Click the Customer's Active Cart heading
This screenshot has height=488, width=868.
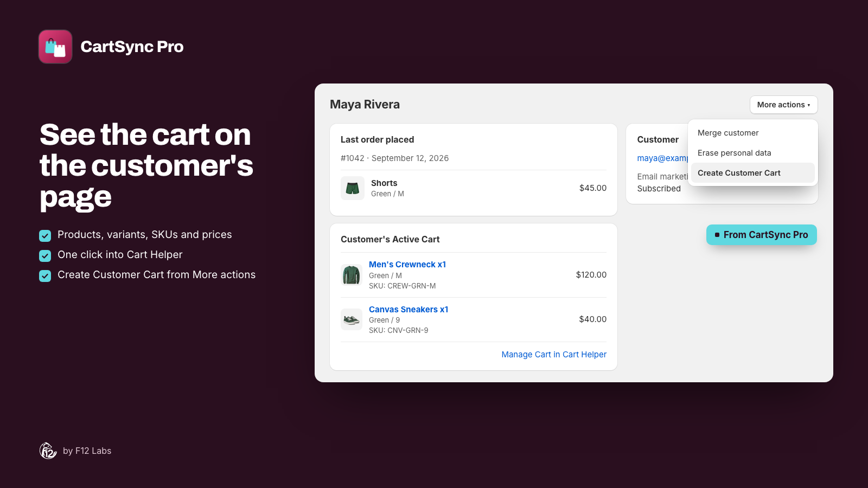click(390, 239)
